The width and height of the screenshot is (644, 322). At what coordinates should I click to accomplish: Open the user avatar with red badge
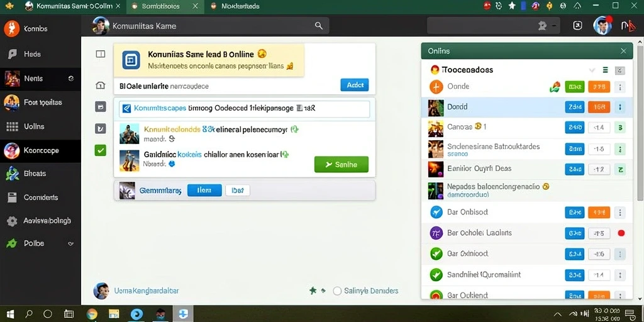(x=602, y=25)
